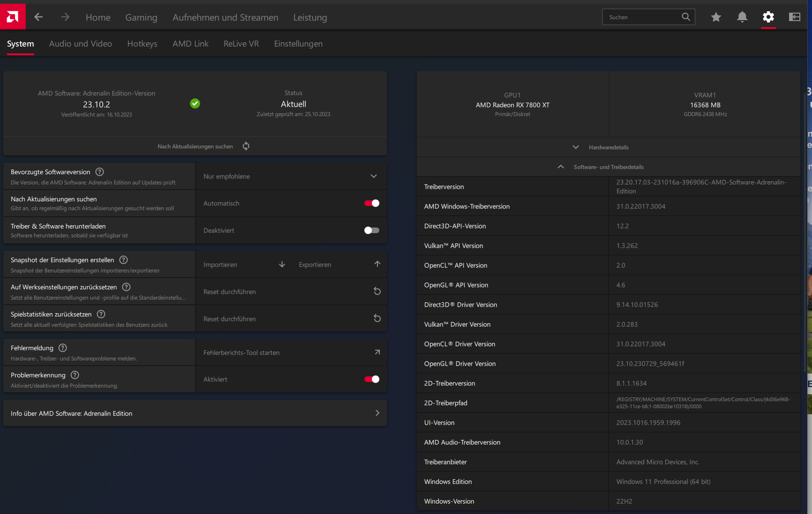Click the Adrenalin version number 23.10.2
The width and height of the screenshot is (812, 514).
click(96, 104)
